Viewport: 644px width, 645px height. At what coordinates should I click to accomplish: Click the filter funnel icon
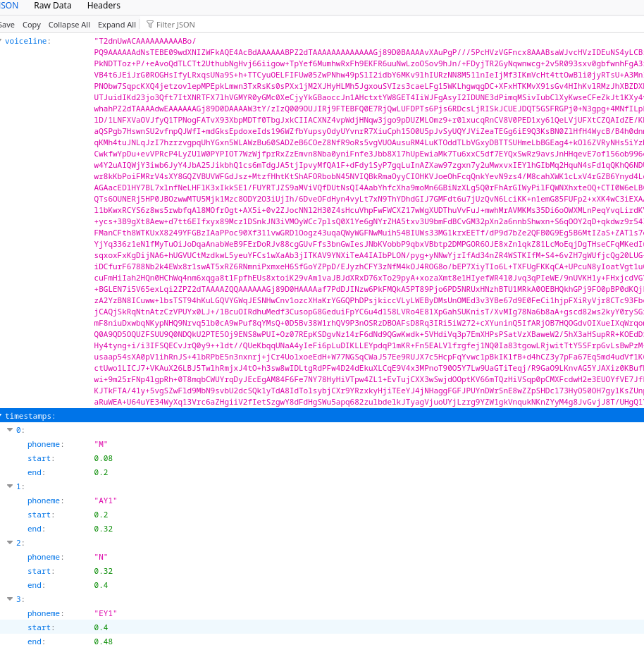149,25
